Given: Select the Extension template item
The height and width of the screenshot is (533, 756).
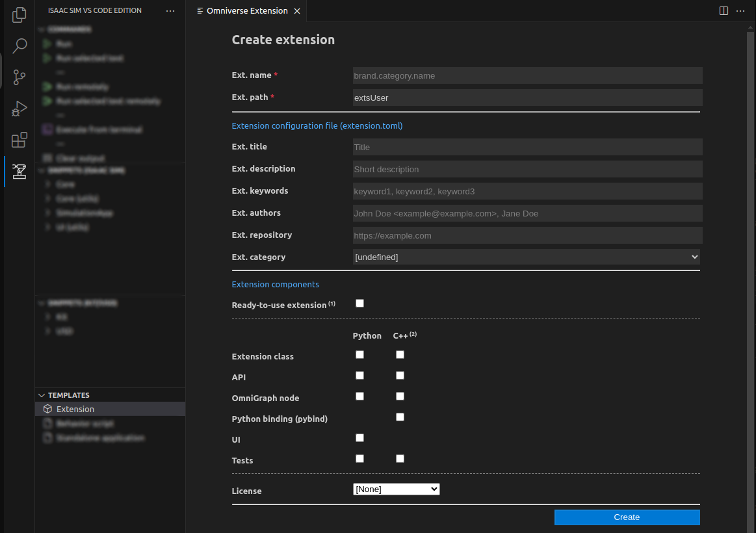Looking at the screenshot, I should tap(75, 409).
